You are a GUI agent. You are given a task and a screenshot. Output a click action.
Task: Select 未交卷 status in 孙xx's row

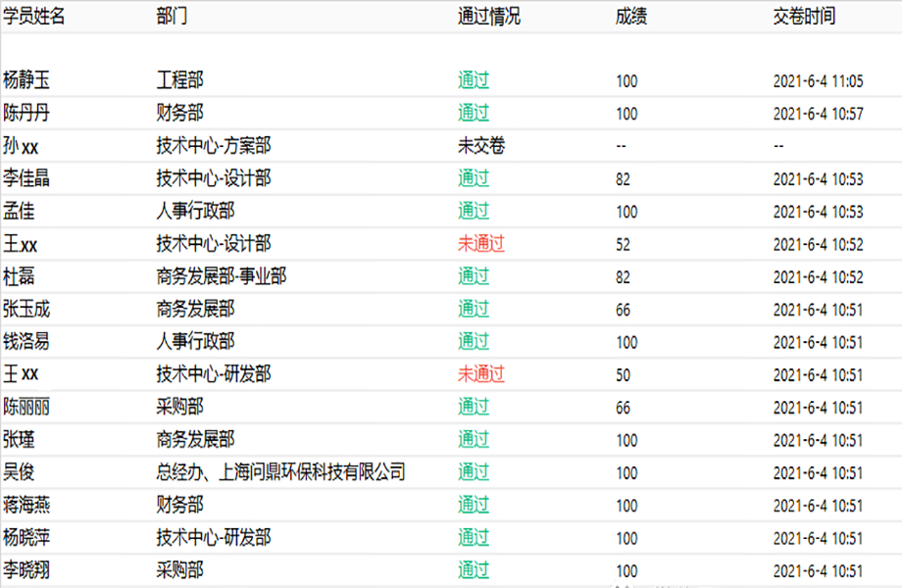point(480,146)
